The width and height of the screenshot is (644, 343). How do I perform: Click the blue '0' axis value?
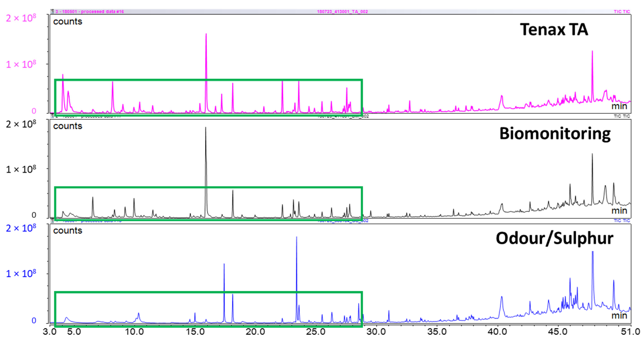pyautogui.click(x=34, y=320)
